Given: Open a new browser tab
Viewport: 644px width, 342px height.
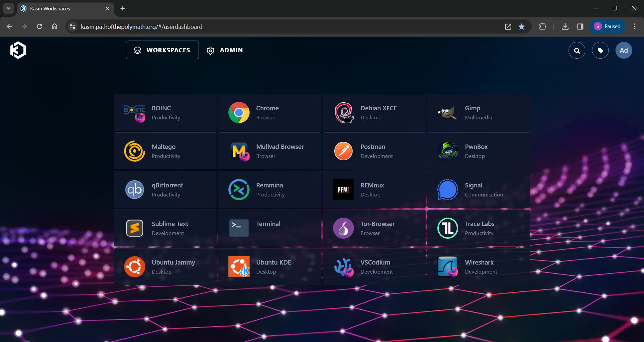Looking at the screenshot, I should pos(123,8).
